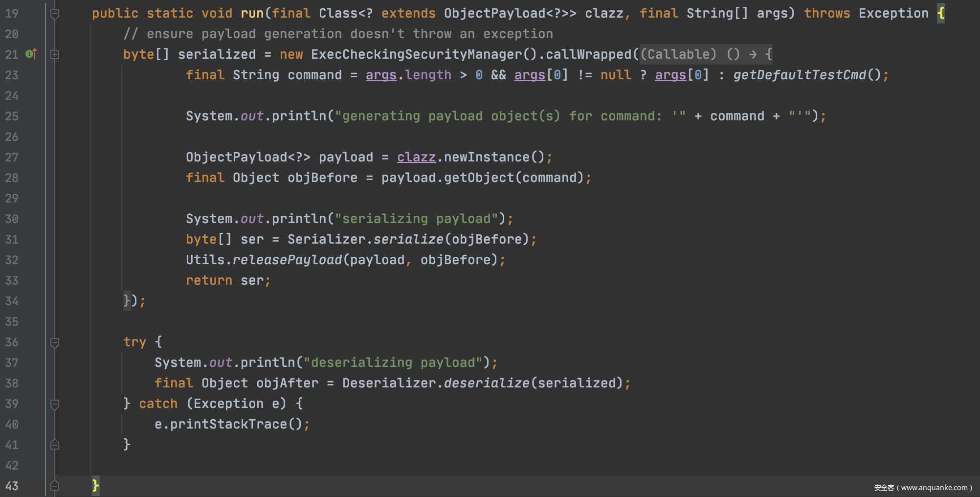Click the highlighted opening brace on line 19
Image resolution: width=980 pixels, height=497 pixels.
[x=940, y=14]
